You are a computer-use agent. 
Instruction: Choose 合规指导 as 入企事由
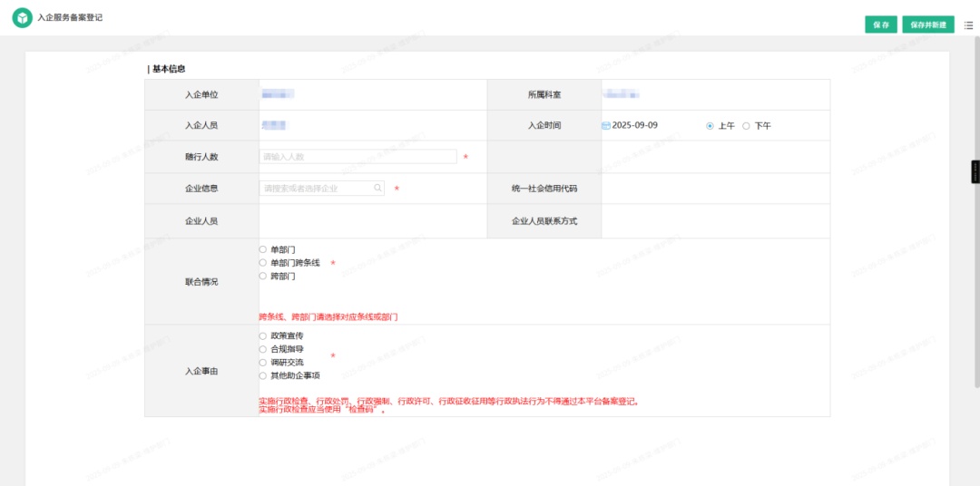(x=263, y=349)
